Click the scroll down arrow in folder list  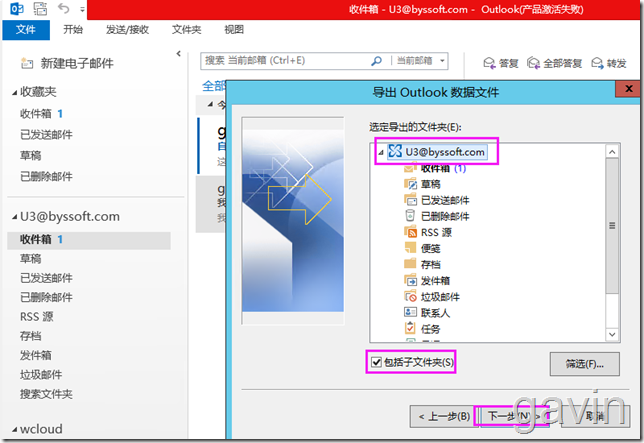(612, 334)
